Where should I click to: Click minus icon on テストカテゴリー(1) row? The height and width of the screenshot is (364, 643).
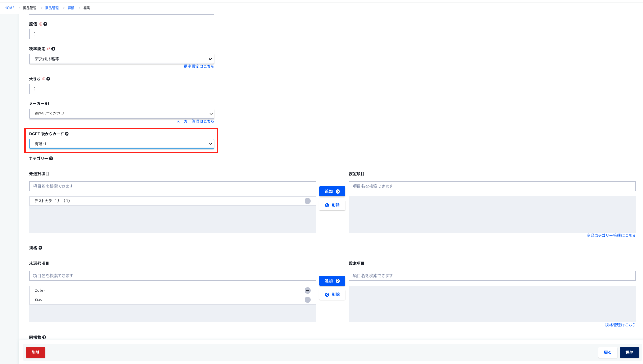(308, 201)
